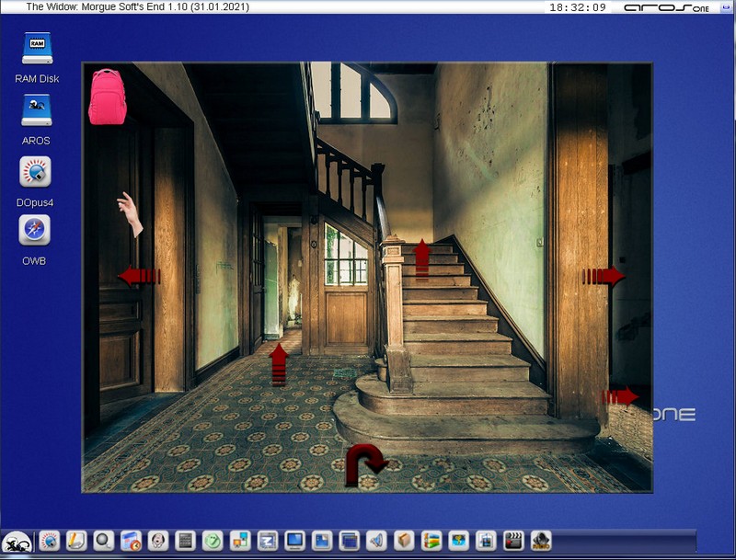Open the pink backpack inventory
The width and height of the screenshot is (736, 560).
[x=107, y=97]
